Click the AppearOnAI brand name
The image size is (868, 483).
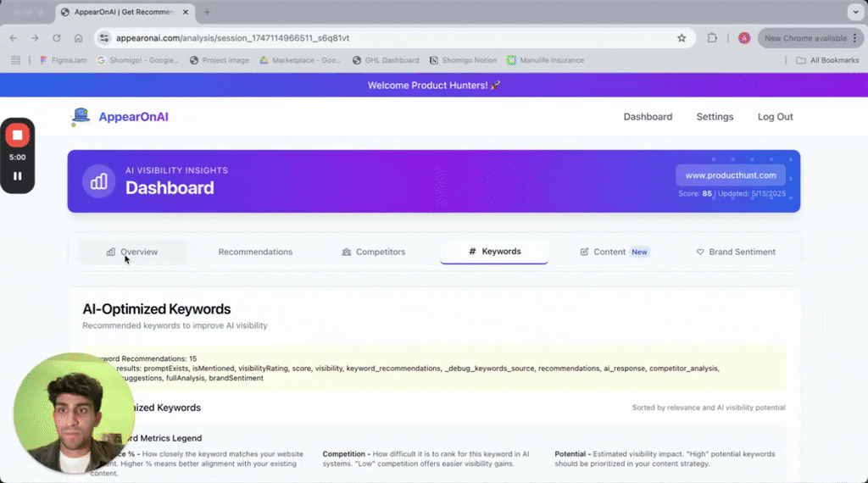tap(133, 117)
